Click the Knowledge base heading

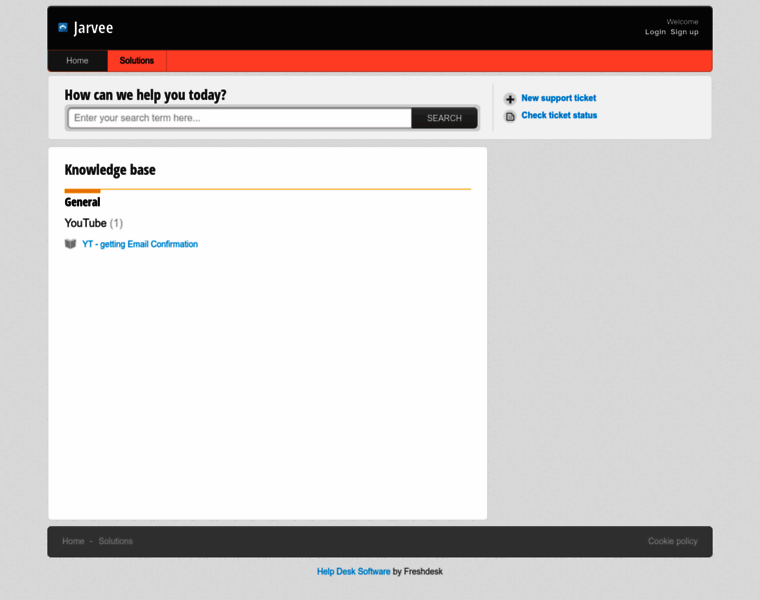(x=110, y=170)
